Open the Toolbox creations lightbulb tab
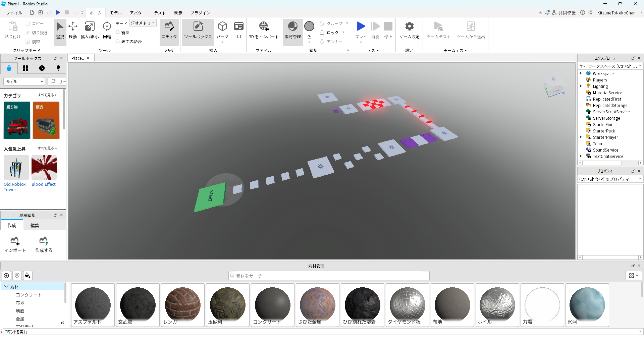 coord(58,68)
